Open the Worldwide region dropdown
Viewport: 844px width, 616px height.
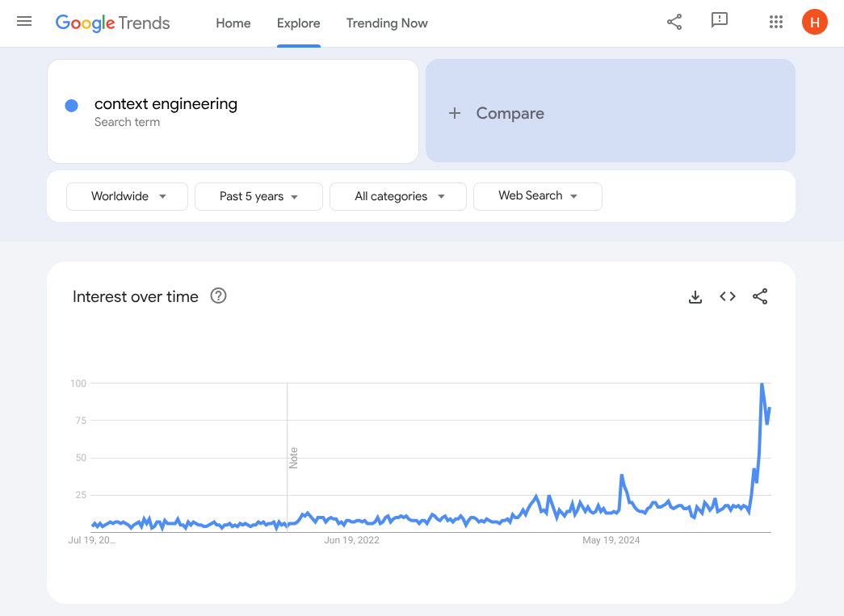click(x=126, y=196)
